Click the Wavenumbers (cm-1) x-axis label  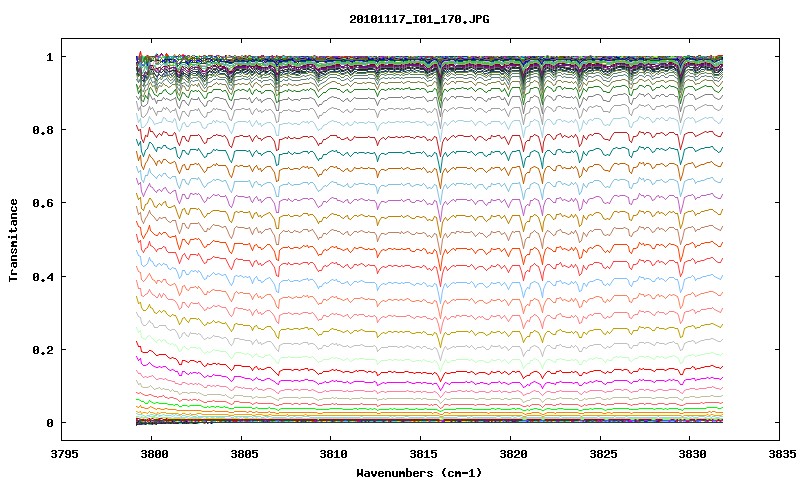[419, 473]
